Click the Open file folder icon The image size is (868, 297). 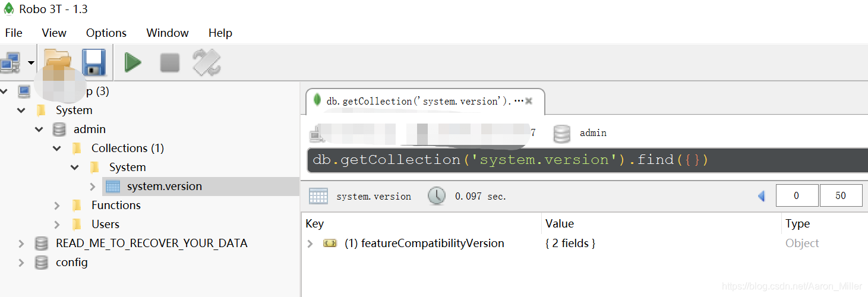[x=58, y=62]
